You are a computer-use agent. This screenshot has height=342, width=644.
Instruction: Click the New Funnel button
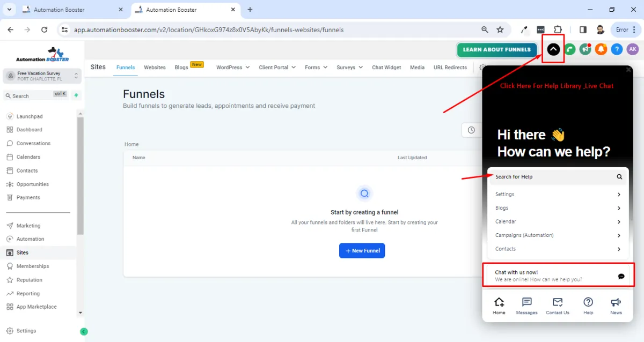point(362,251)
